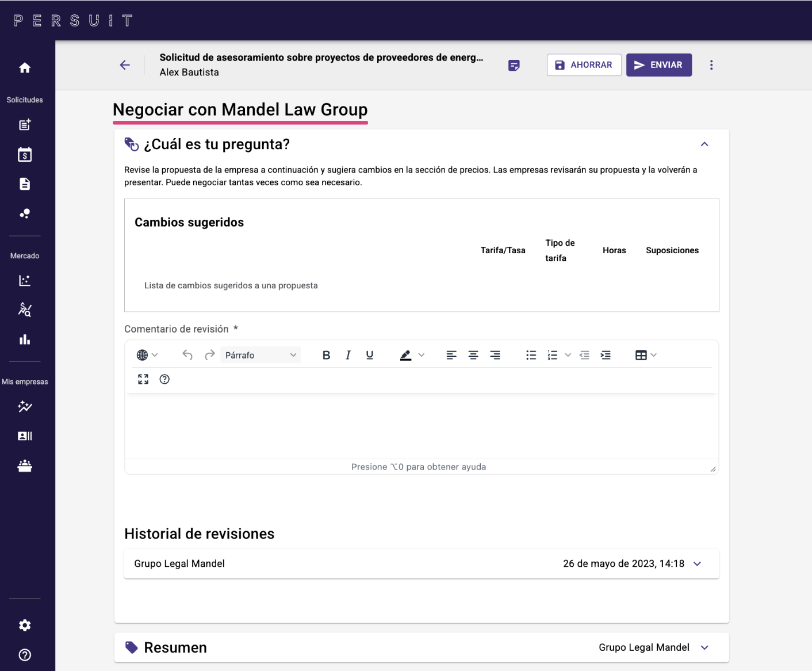Open the Párrafo style dropdown
The height and width of the screenshot is (671, 812).
pyautogui.click(x=261, y=355)
